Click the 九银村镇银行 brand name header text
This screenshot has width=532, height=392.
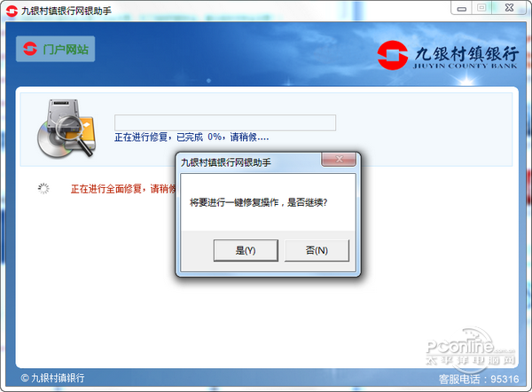467,53
